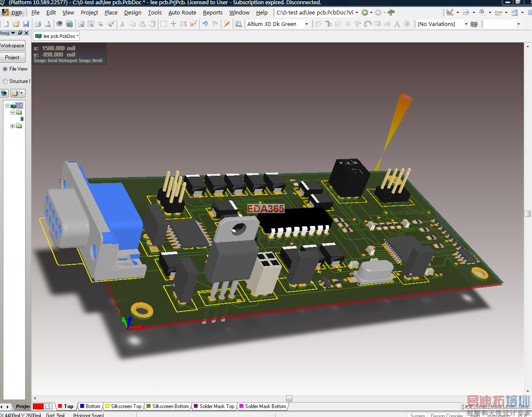Select the lee pcb.PcbDoc document tab
532x417 pixels.
coord(57,36)
